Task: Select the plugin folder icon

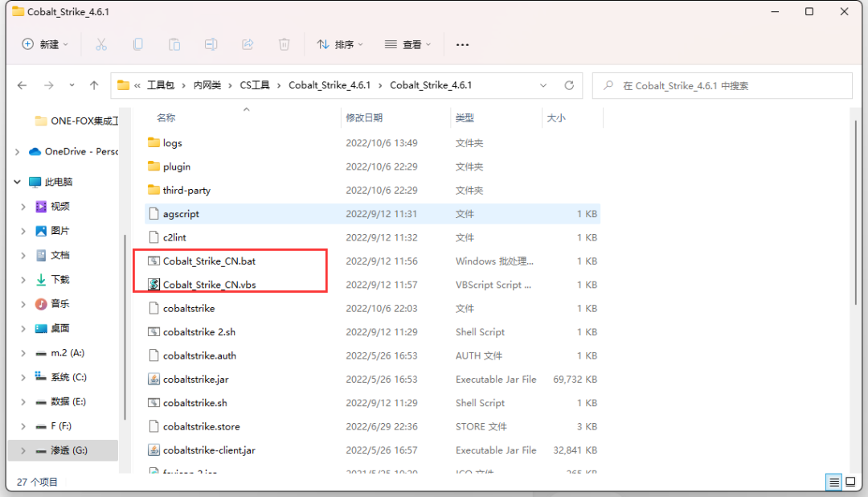Action: [154, 166]
